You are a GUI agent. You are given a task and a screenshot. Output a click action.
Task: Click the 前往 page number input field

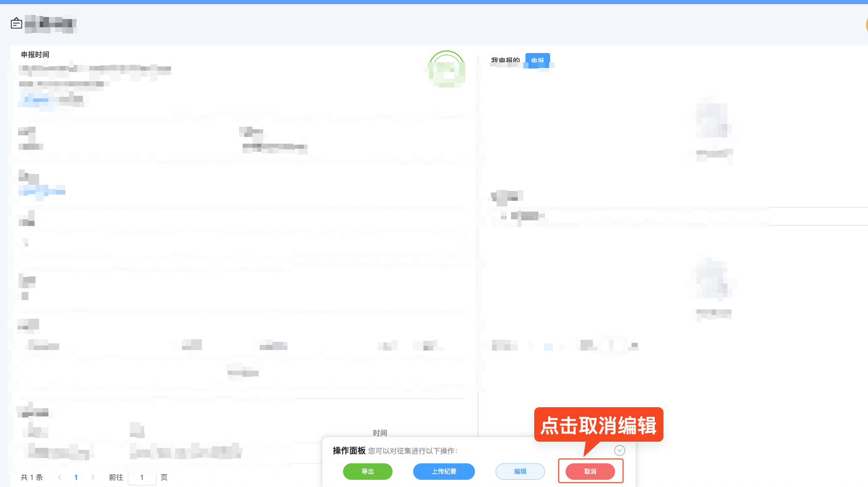pyautogui.click(x=142, y=477)
